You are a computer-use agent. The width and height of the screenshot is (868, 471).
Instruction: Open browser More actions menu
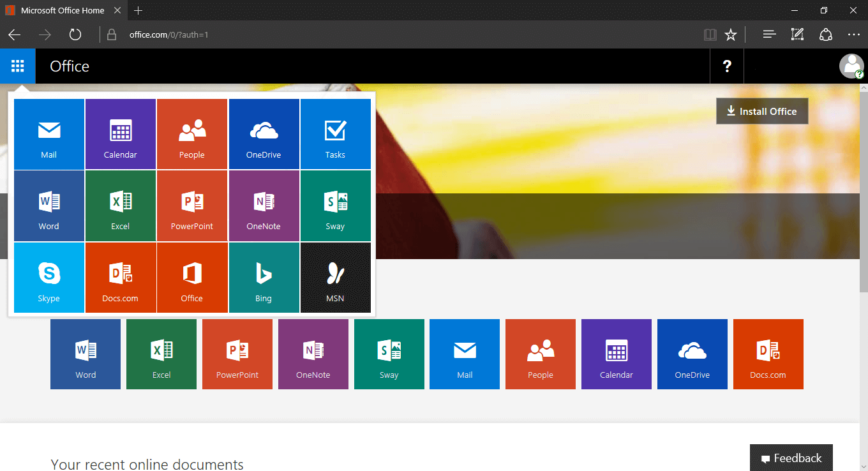click(854, 34)
